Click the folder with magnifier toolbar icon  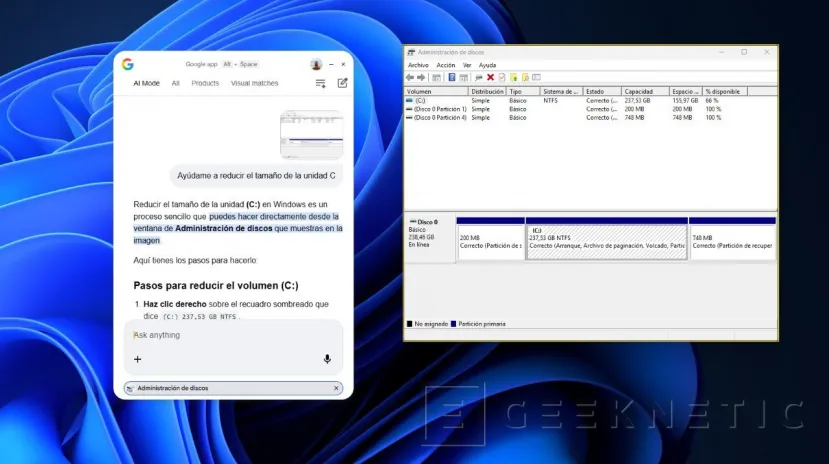[x=525, y=78]
